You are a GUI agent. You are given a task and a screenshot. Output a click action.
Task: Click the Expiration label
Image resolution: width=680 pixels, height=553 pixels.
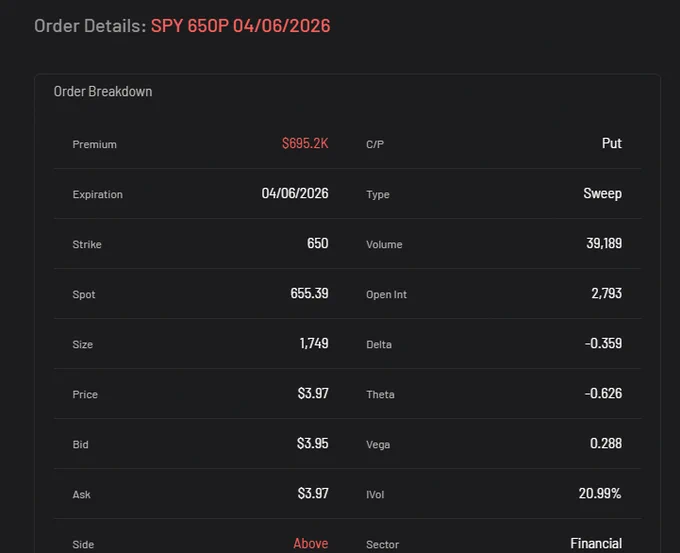coord(98,194)
